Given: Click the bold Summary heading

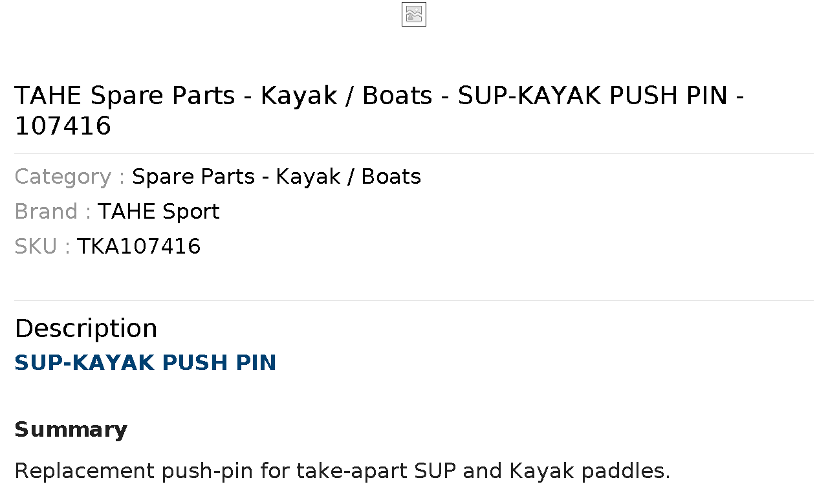Looking at the screenshot, I should [71, 430].
